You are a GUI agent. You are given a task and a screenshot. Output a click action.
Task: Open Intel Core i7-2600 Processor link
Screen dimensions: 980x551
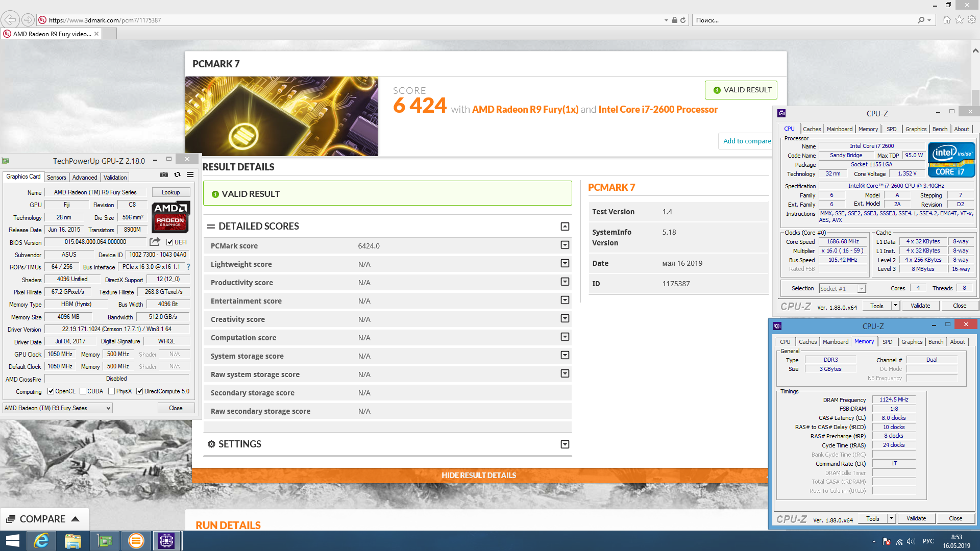[x=658, y=109]
